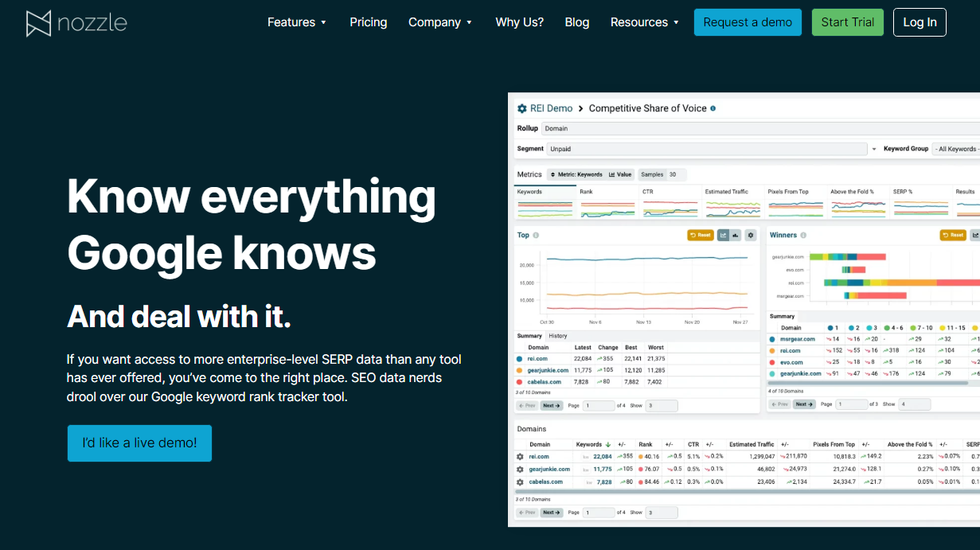Click Show field in Top panel pagination

[661, 405]
